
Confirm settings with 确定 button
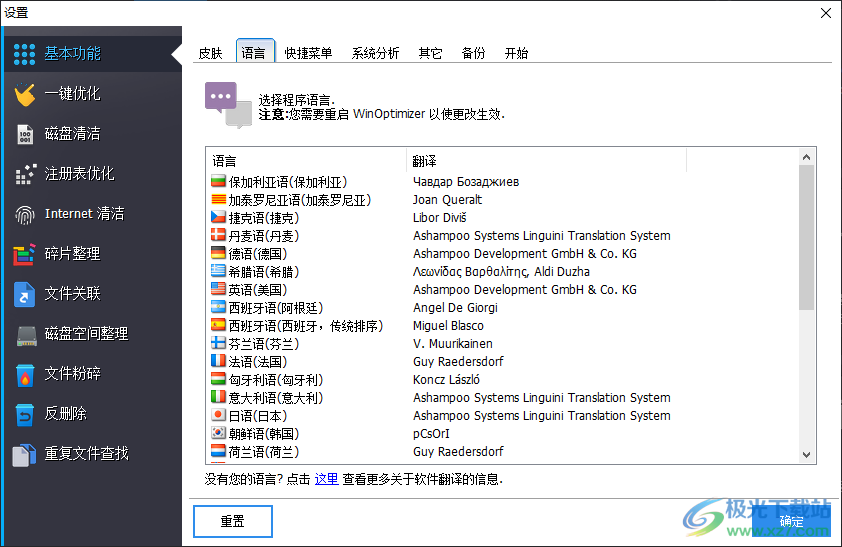[x=792, y=521]
